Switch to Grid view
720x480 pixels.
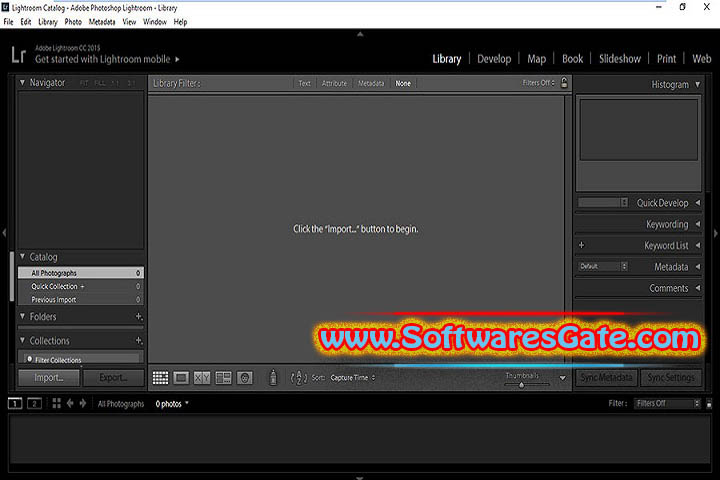(x=160, y=378)
